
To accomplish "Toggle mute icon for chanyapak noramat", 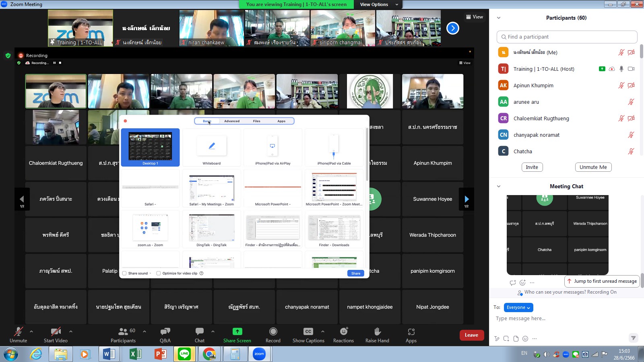I will (631, 135).
